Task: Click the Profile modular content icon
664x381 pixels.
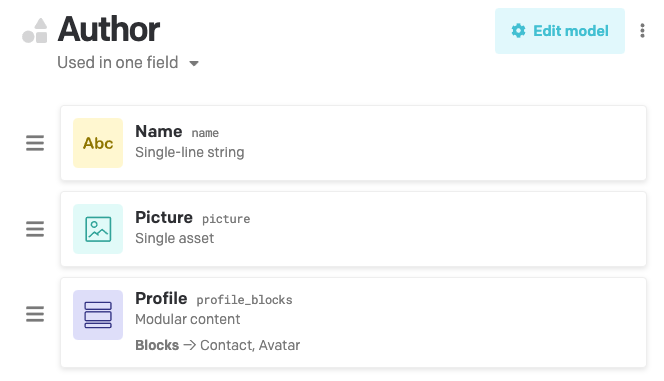Action: coord(98,315)
